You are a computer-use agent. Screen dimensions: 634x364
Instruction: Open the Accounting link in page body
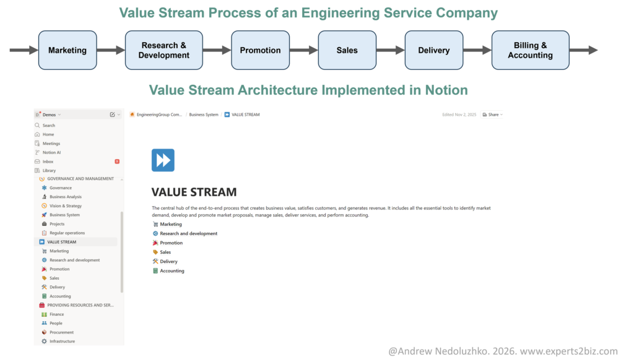pos(172,271)
